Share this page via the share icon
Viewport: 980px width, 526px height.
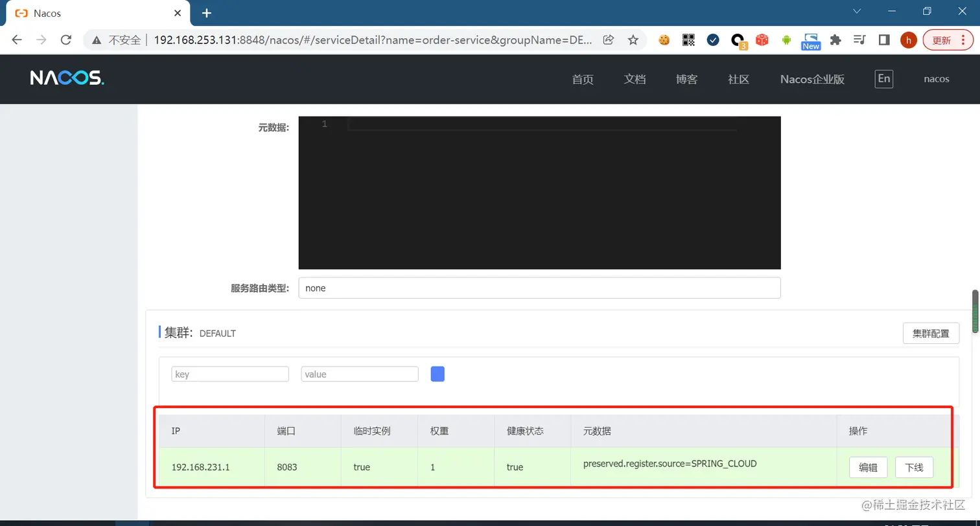(x=608, y=40)
